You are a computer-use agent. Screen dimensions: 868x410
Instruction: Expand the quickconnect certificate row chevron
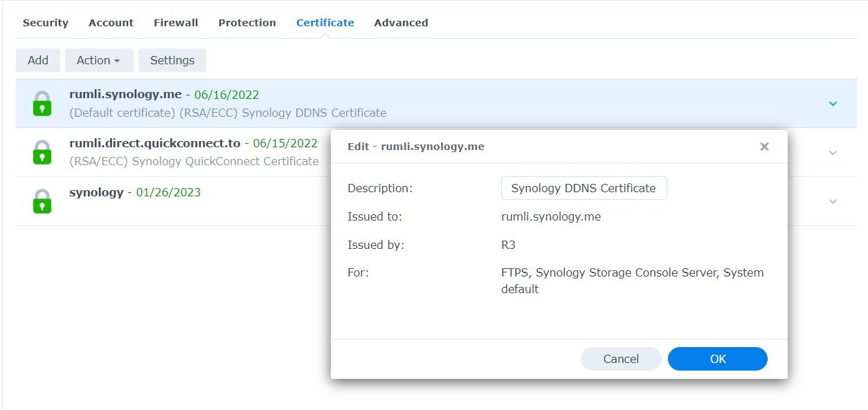833,153
